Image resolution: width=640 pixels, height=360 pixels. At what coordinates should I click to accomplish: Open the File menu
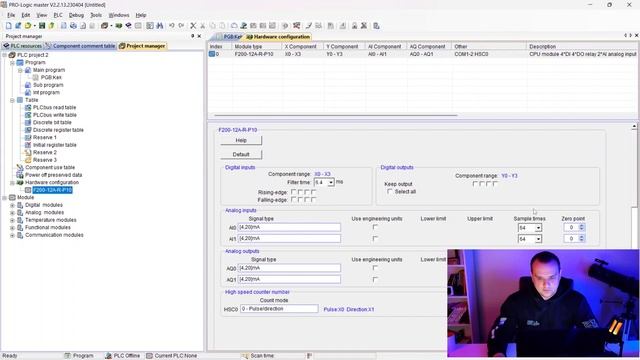[11, 15]
